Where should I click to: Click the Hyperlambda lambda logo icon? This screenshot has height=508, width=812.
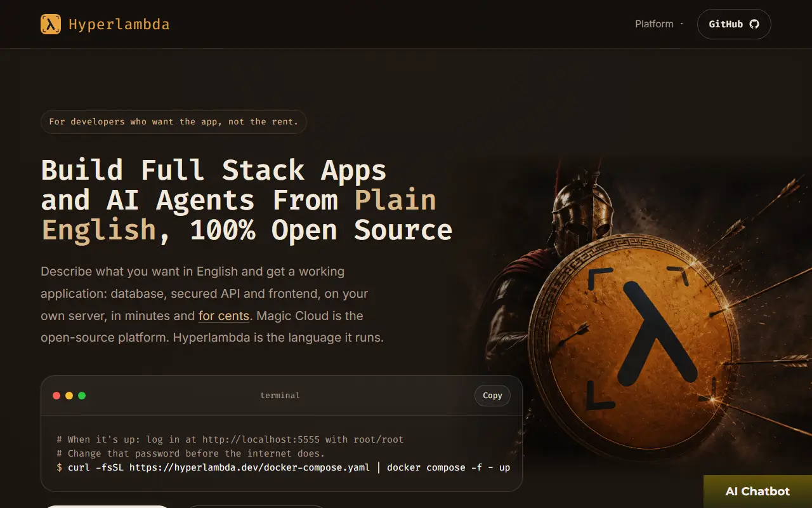coord(51,24)
